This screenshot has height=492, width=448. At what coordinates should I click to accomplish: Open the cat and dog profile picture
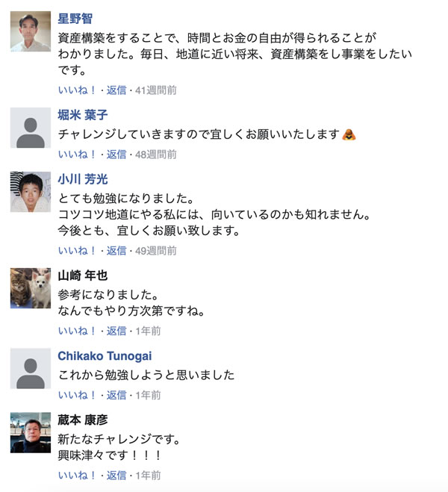point(31,288)
